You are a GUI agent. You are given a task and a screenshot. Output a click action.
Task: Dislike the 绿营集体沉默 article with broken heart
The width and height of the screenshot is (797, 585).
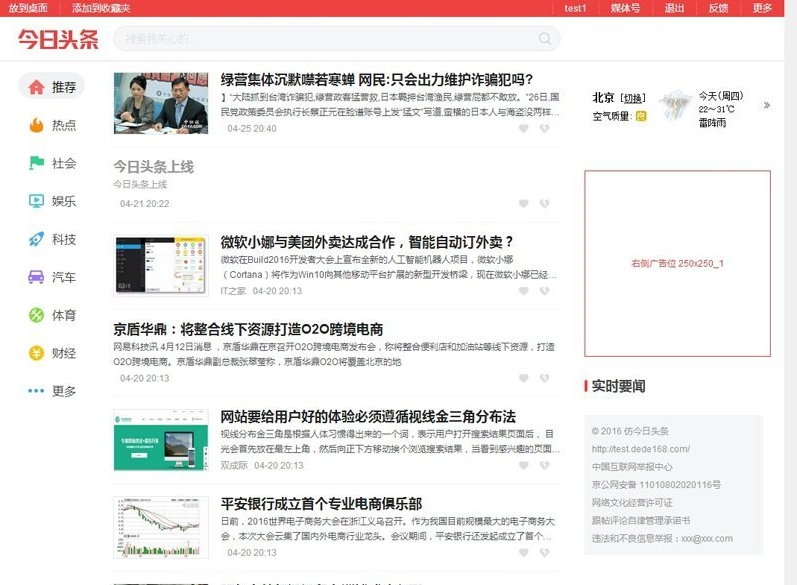click(x=544, y=129)
